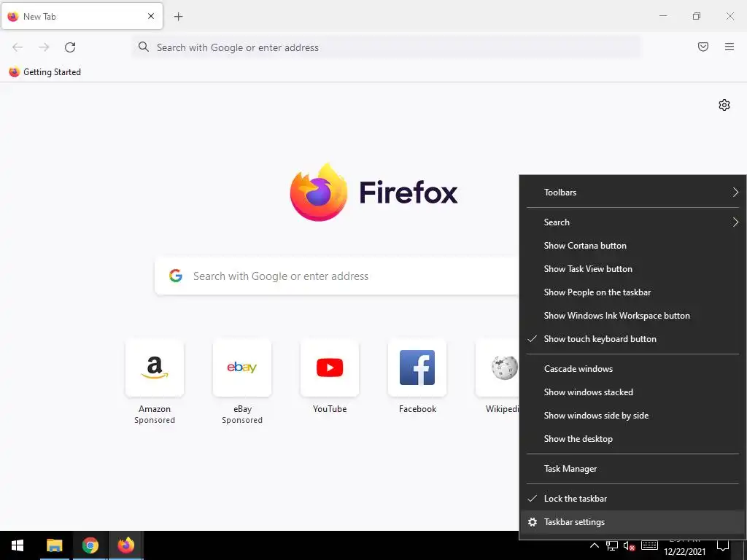Open Task Manager from context menu
747x560 pixels.
tap(632, 469)
